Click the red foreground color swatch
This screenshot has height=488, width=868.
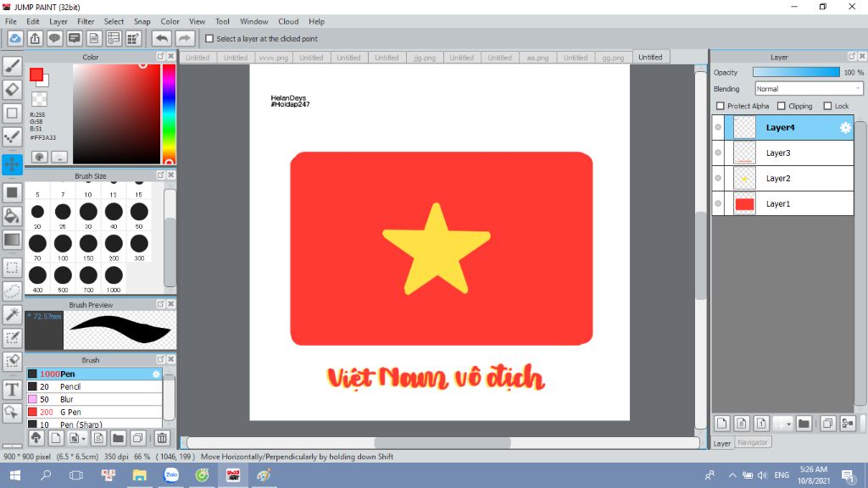coord(36,75)
